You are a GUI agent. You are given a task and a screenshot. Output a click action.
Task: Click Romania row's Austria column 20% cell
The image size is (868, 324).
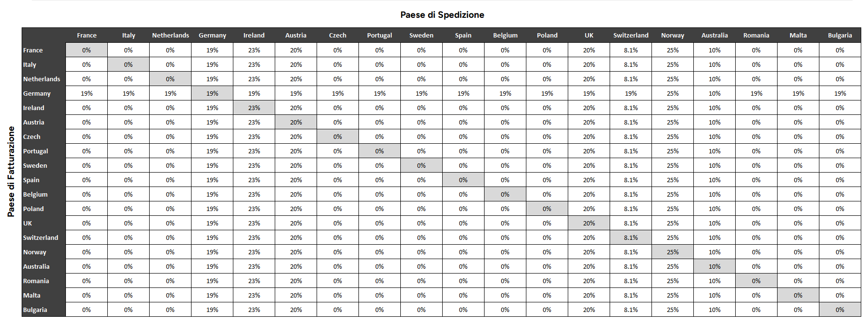coord(296,281)
